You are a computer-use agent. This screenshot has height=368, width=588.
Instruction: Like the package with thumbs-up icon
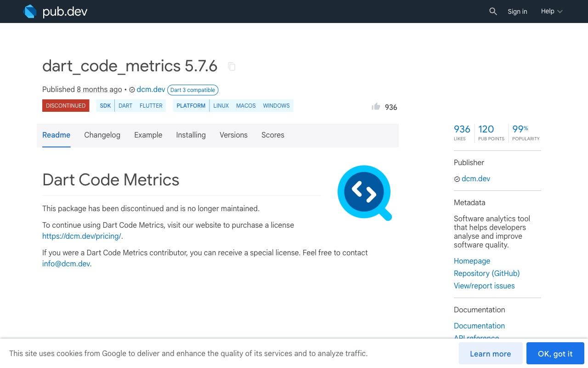[x=376, y=107]
